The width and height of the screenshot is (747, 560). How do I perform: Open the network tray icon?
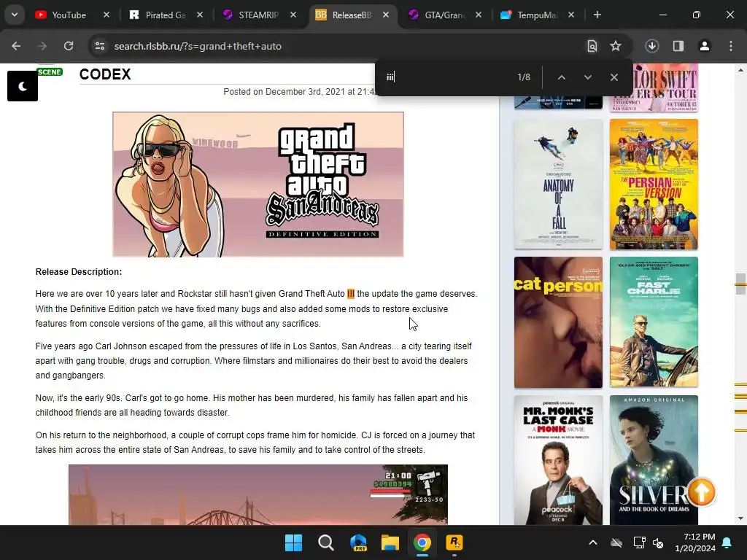point(639,542)
